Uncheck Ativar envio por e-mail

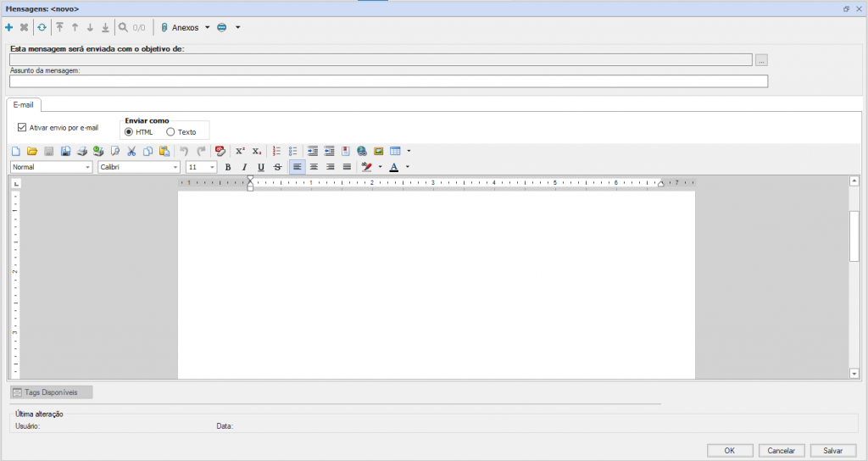(22, 128)
